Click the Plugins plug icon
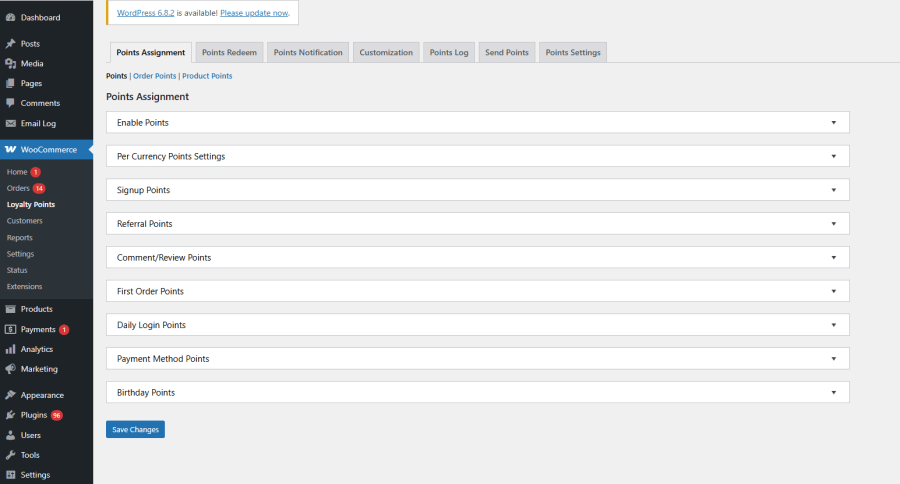Viewport: 900px width, 484px height. 10,415
